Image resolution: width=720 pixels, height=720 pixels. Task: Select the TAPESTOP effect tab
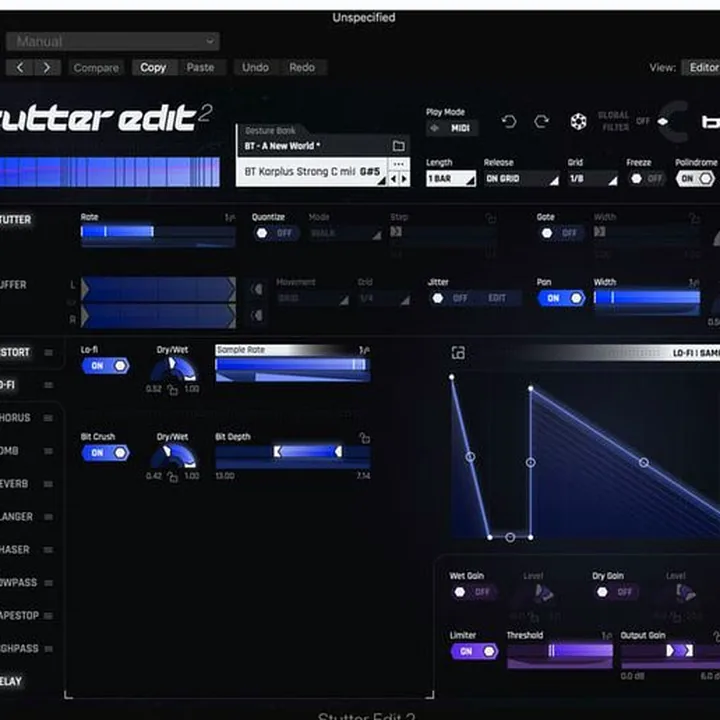point(19,616)
